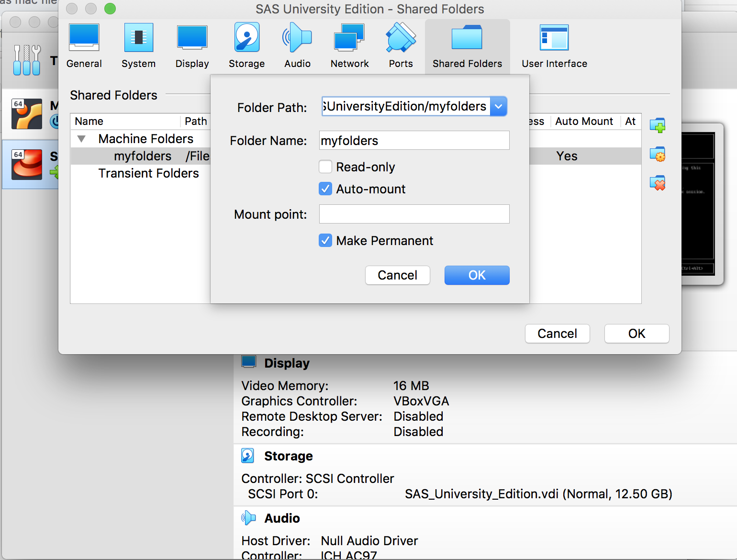Switch to the System settings icon
This screenshot has width=737, height=560.
[x=138, y=45]
